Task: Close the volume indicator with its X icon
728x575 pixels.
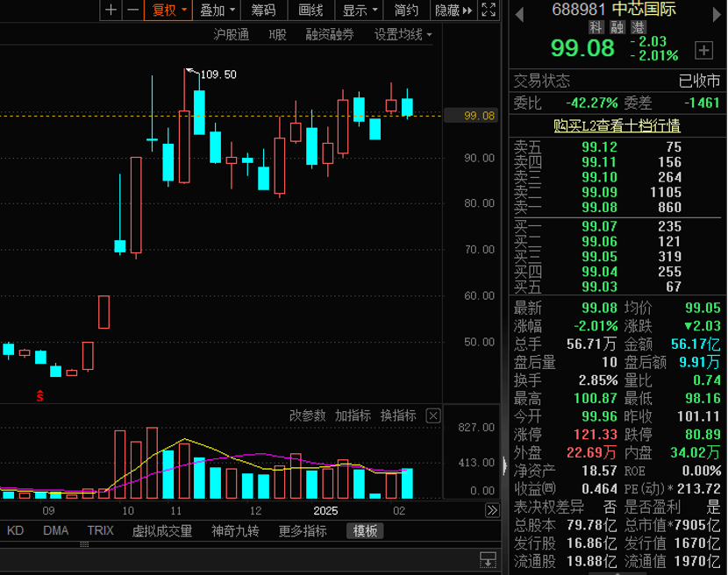Action: [x=432, y=415]
